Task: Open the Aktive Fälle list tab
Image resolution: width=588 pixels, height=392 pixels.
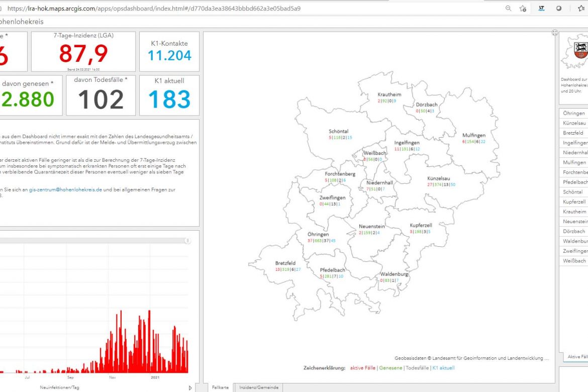Action: click(x=577, y=357)
